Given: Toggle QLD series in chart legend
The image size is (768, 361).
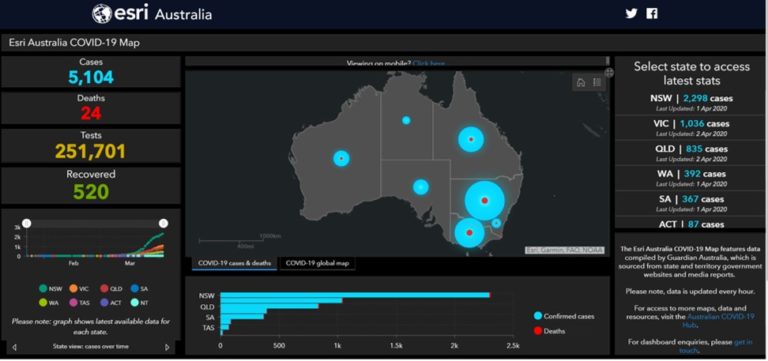Looking at the screenshot, I should click(x=111, y=289).
